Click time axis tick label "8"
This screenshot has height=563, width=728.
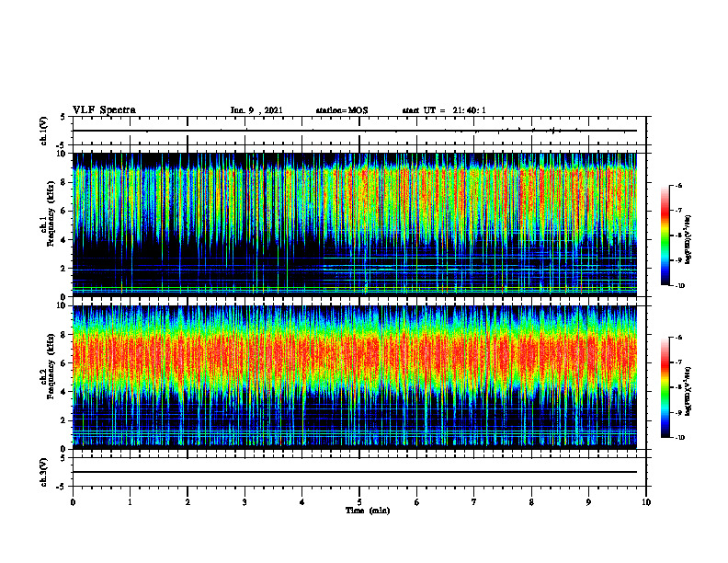pyautogui.click(x=531, y=502)
